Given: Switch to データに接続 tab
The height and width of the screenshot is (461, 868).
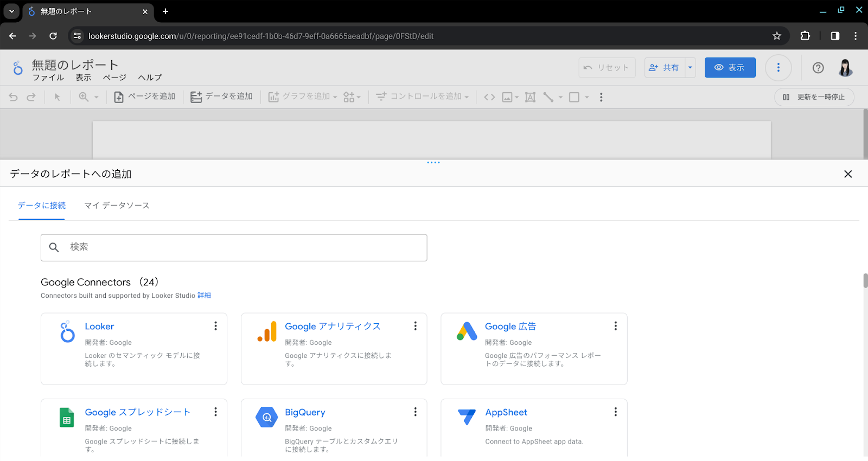Looking at the screenshot, I should [42, 206].
